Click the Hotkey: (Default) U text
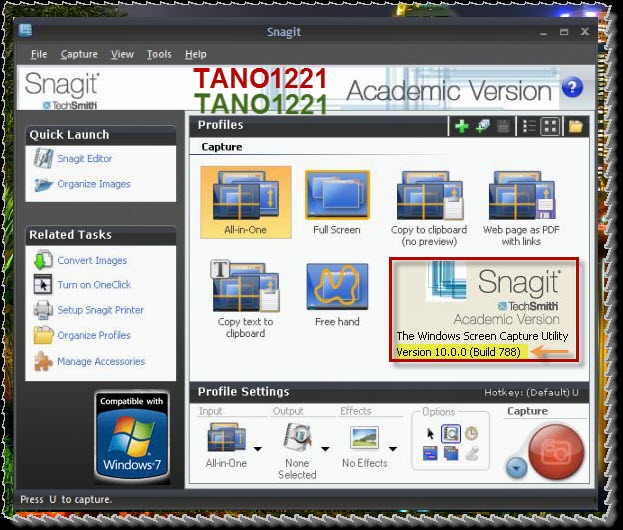The width and height of the screenshot is (623, 530). (531, 393)
